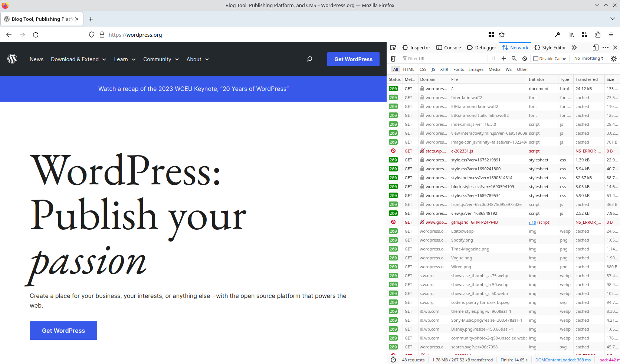Viewport: 620px width, 364px height.
Task: Switch to the Debugger tab
Action: click(x=482, y=47)
